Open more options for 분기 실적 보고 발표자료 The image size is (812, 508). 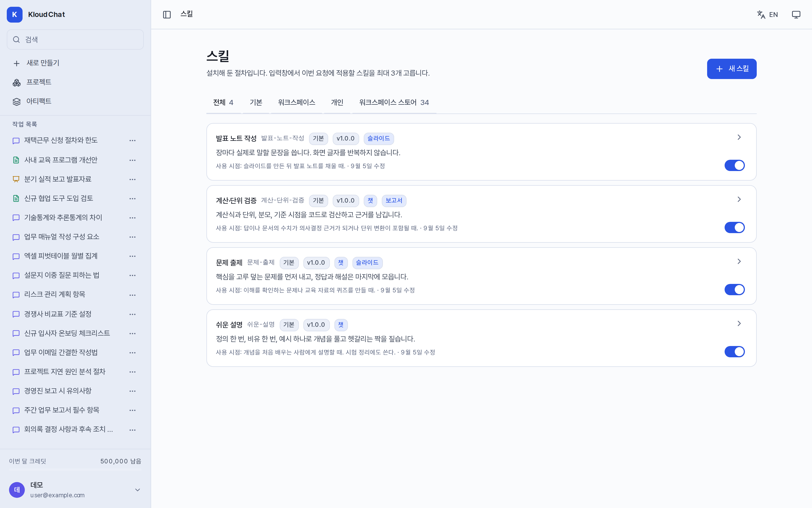(x=133, y=179)
